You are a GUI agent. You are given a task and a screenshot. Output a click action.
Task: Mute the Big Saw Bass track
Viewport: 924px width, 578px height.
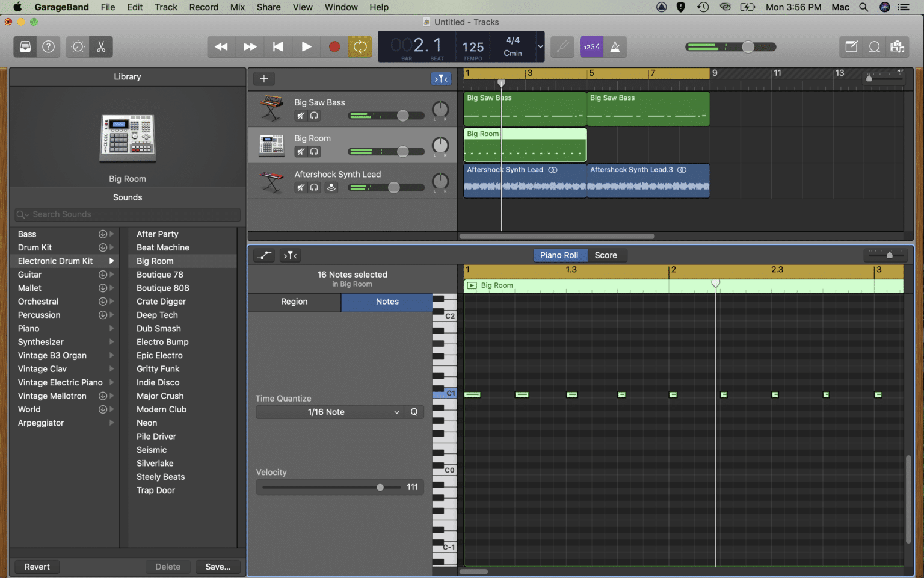point(301,116)
